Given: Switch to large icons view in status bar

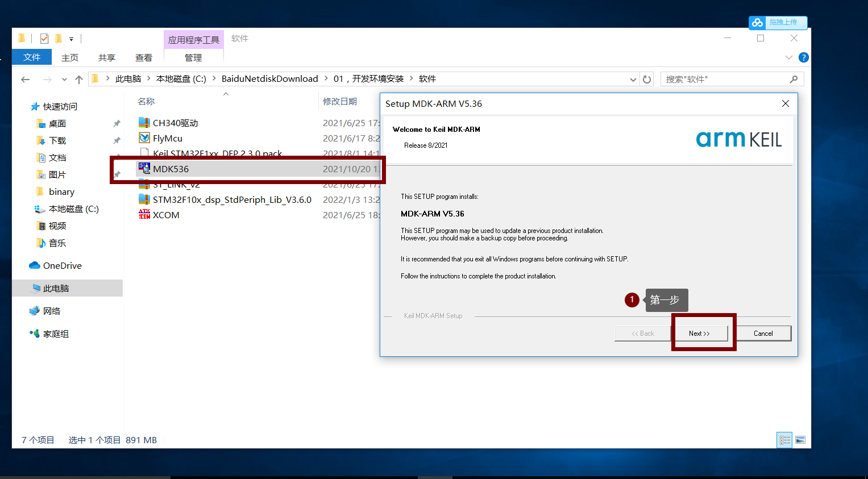Looking at the screenshot, I should (x=800, y=440).
